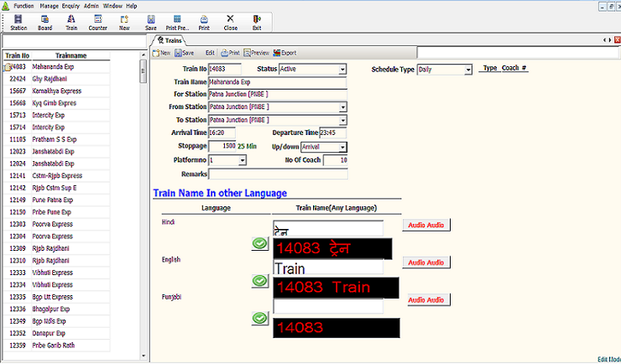621x364 pixels.
Task: Click Export in Trains tab toolbar
Action: [284, 53]
